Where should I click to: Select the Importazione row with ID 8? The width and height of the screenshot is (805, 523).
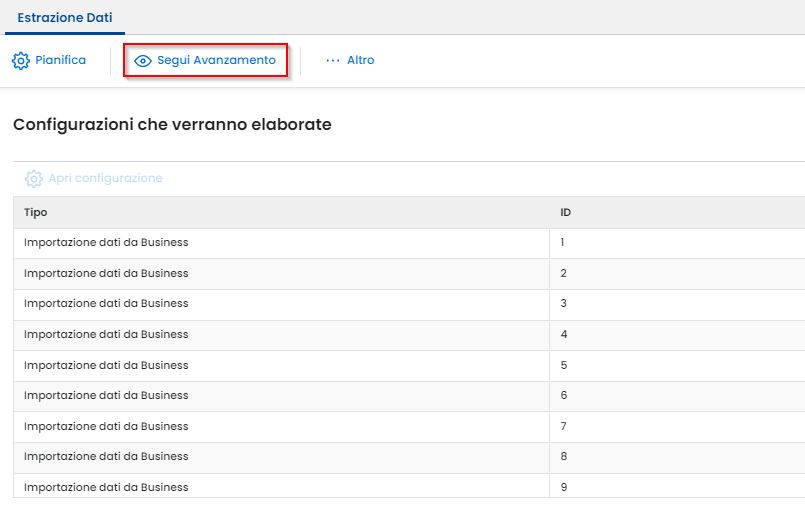coord(106,457)
